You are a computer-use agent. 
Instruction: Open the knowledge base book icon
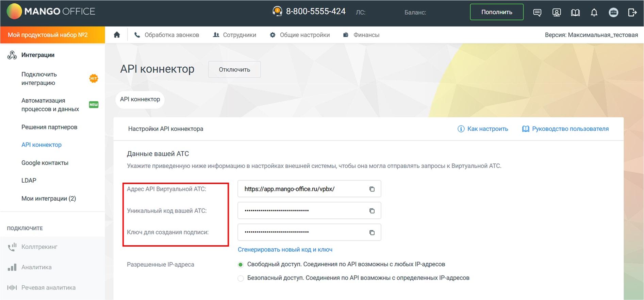(575, 13)
